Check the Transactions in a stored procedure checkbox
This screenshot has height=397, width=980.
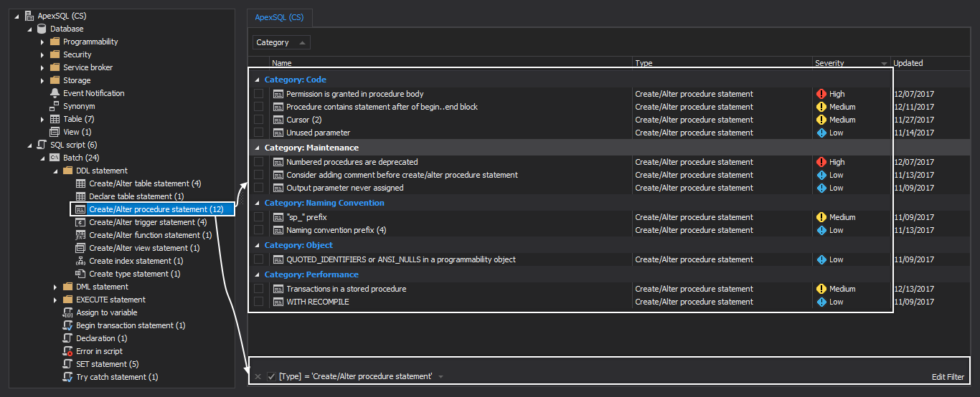pos(258,289)
